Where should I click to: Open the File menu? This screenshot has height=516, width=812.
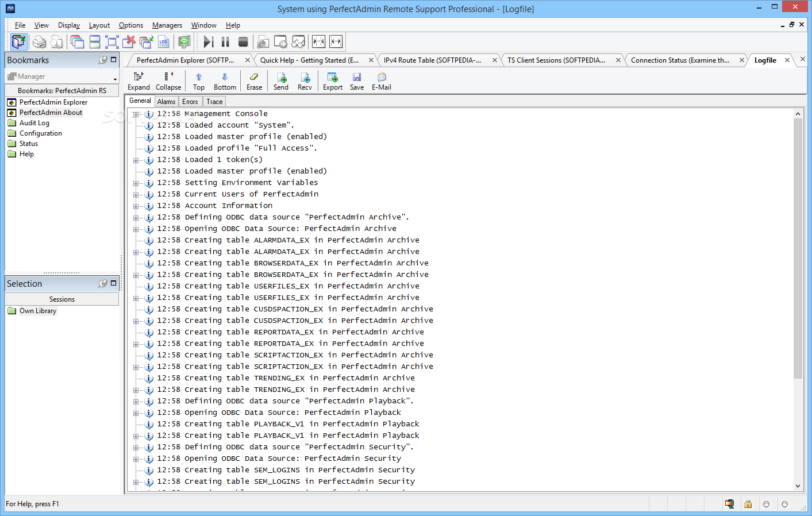coord(20,25)
